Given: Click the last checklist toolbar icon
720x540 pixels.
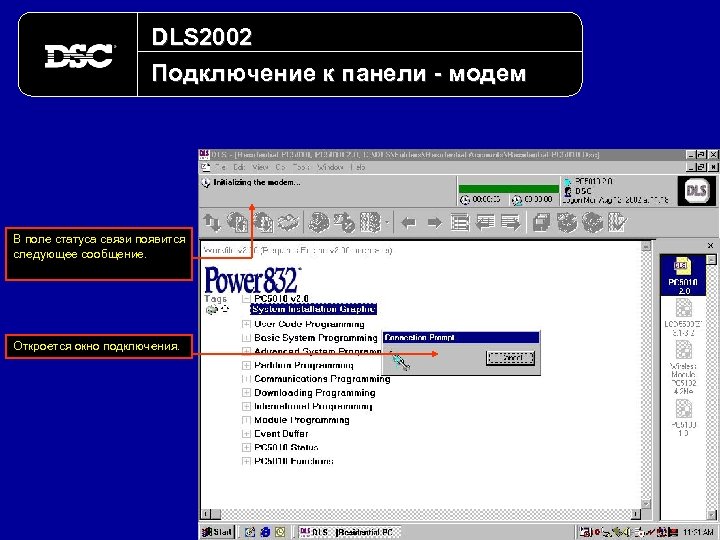Looking at the screenshot, I should (x=618, y=223).
